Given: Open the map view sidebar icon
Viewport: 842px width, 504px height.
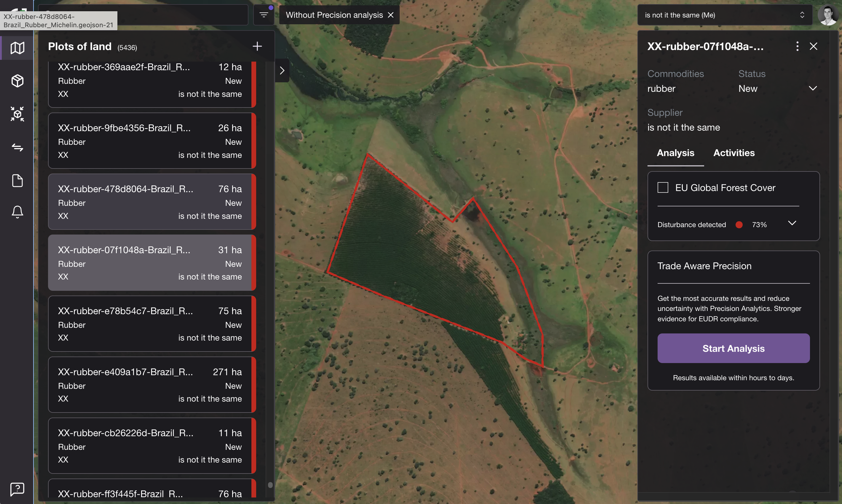Looking at the screenshot, I should coord(17,48).
